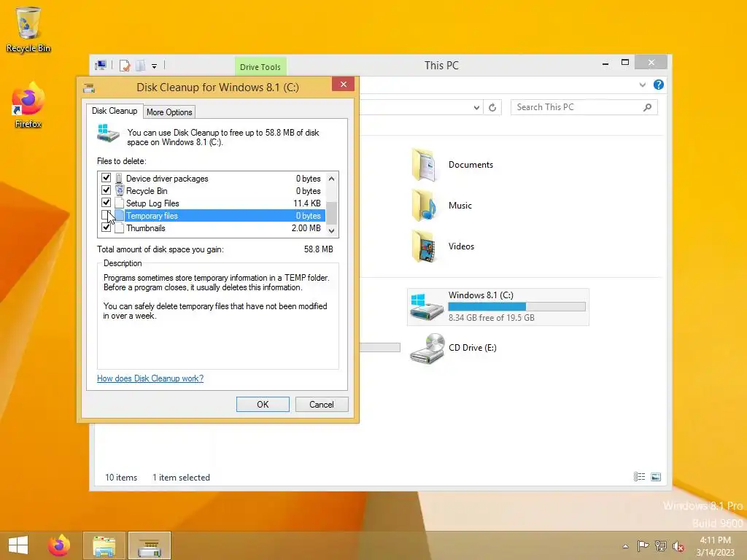Screen dimensions: 747x560
Task: Click the files list scroll down arrow
Action: [332, 230]
